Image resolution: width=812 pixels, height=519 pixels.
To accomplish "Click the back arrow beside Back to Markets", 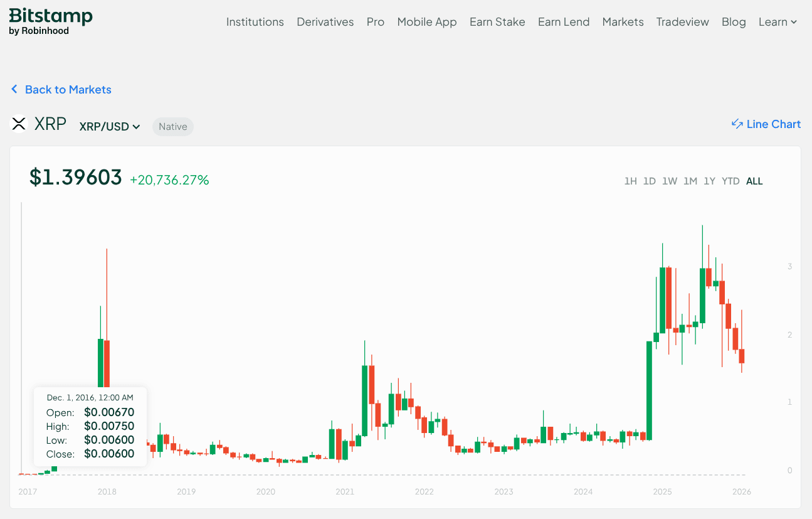I will (14, 90).
